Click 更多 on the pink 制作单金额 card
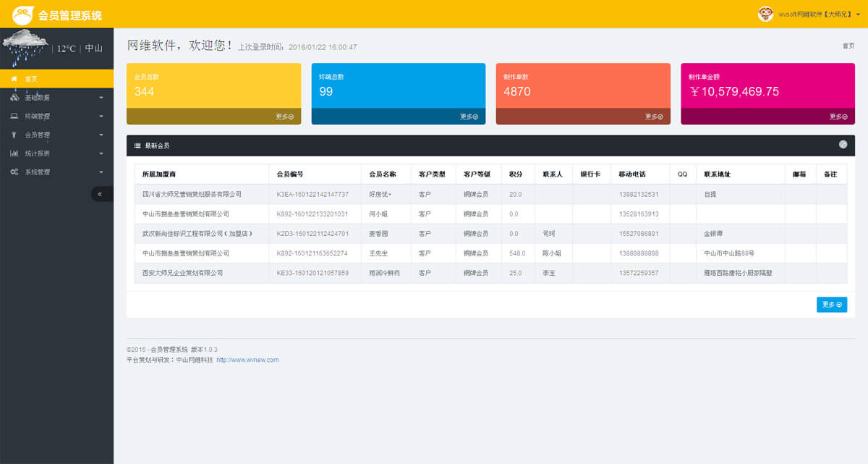 point(838,117)
